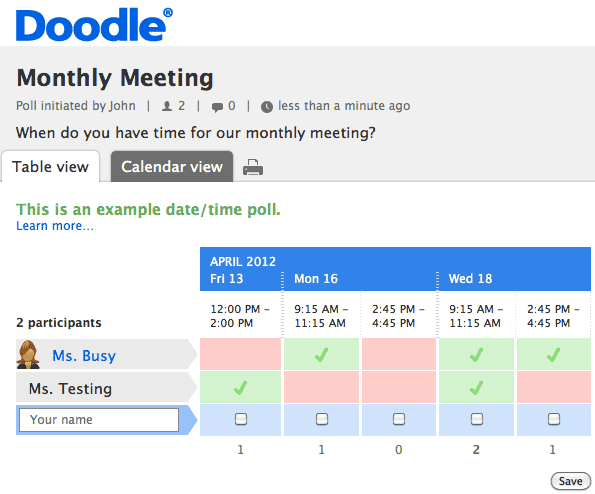Click Ms. Busy's avatar picture
This screenshot has width=595, height=494.
tap(28, 354)
